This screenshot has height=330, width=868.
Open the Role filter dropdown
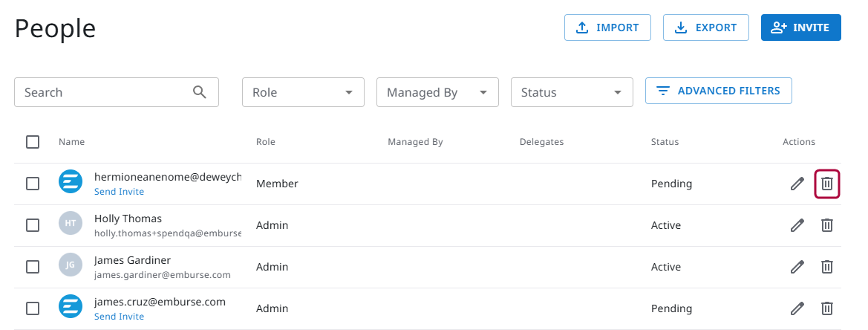(303, 92)
